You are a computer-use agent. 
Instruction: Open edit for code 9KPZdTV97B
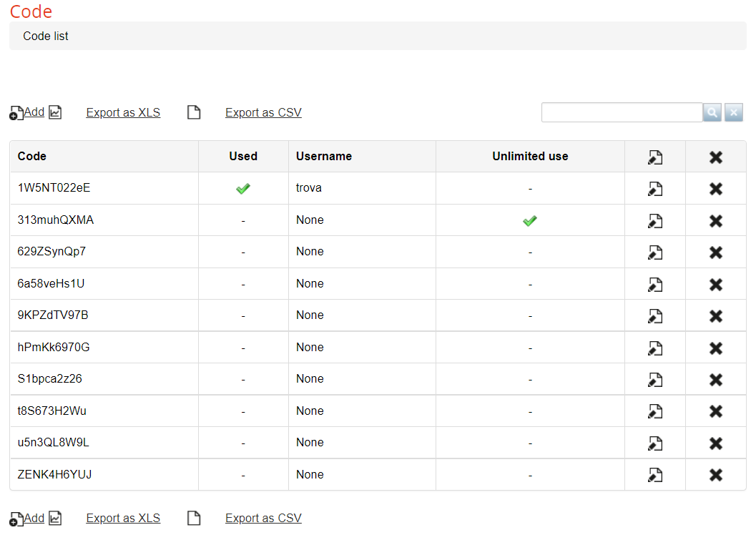(654, 315)
